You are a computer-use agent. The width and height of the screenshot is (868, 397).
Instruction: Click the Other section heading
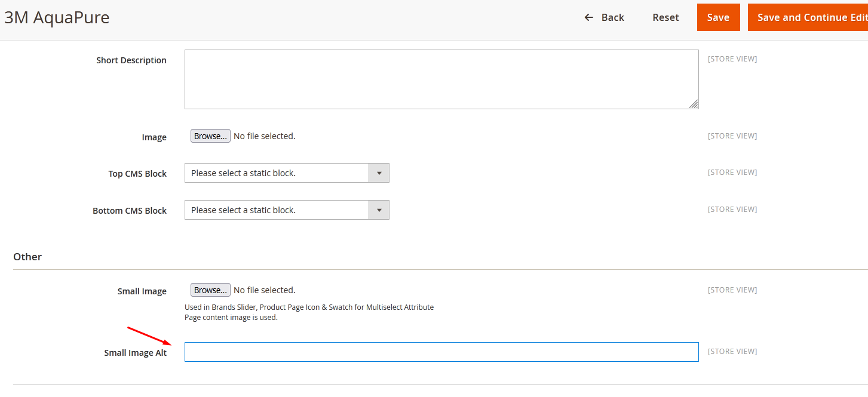click(x=27, y=257)
